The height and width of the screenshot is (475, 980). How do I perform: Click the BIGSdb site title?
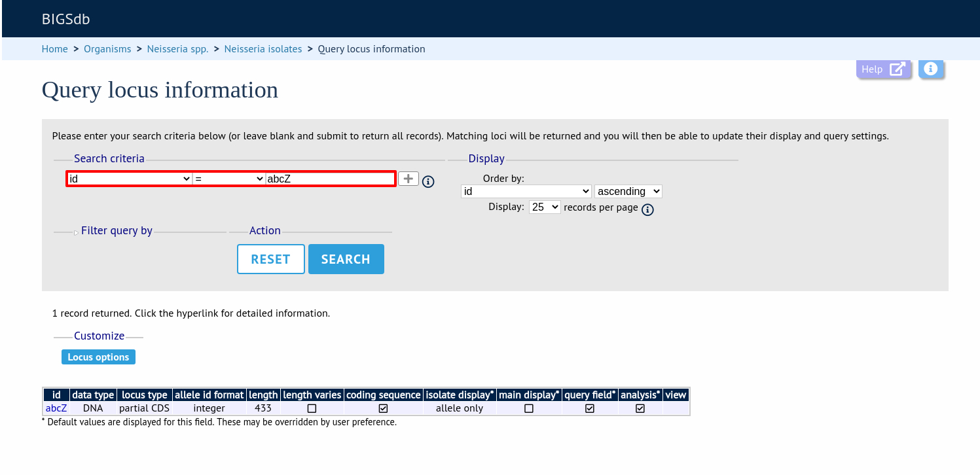(66, 19)
